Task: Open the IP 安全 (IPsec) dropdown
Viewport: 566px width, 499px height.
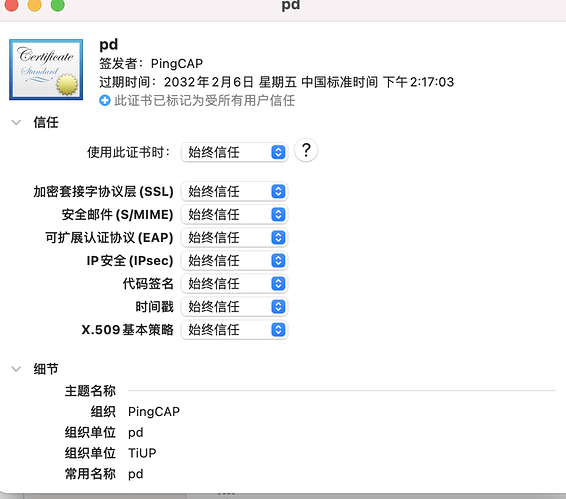Action: pos(234,261)
